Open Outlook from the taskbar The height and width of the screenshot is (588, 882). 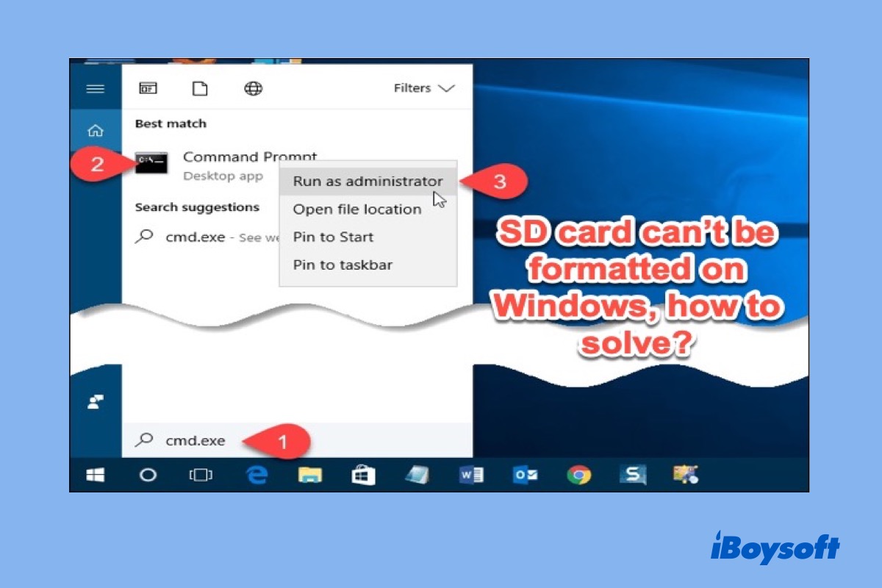(x=525, y=476)
